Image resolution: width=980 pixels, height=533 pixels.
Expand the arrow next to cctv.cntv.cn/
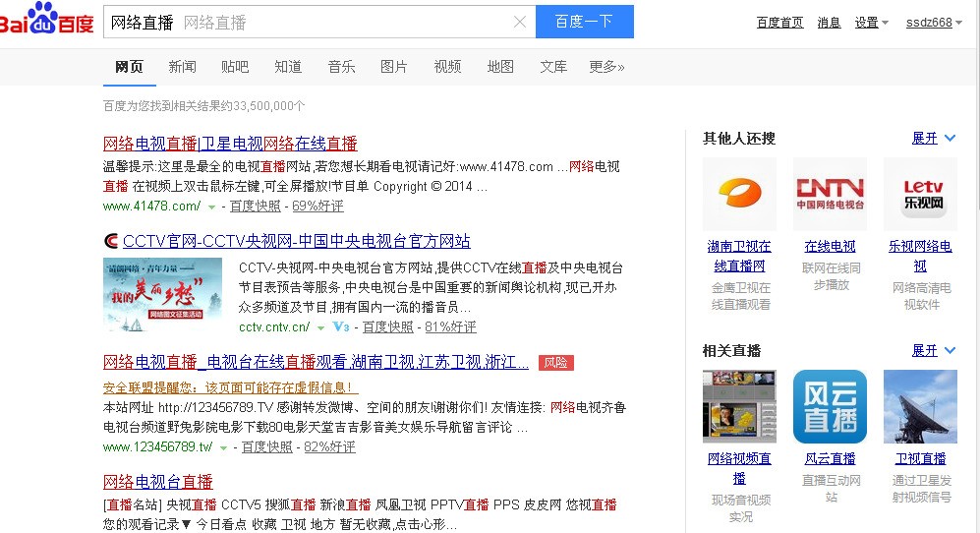click(x=320, y=327)
